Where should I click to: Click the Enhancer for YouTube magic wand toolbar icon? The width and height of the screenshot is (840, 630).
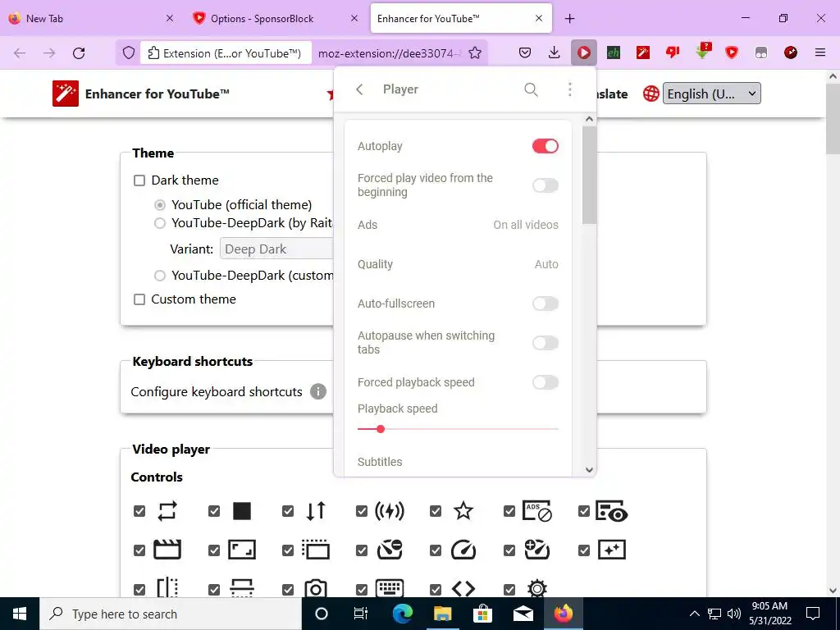tap(643, 52)
